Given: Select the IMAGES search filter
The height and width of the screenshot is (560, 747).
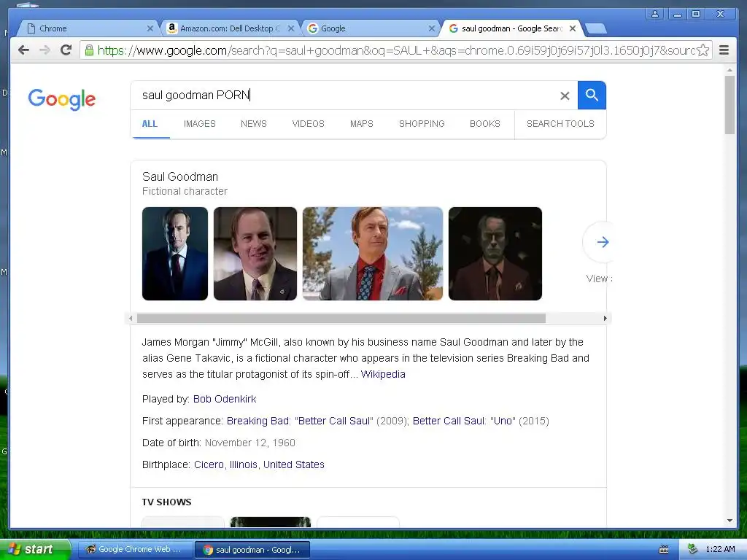Looking at the screenshot, I should click(200, 124).
